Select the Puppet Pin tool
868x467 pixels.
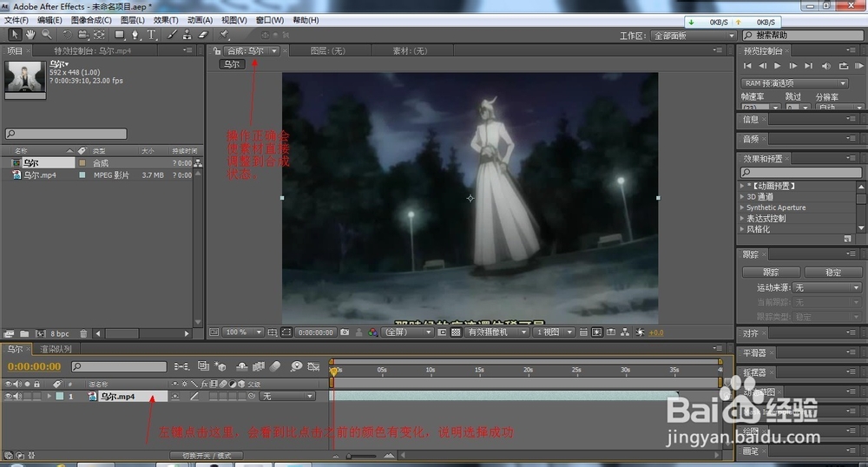point(224,35)
